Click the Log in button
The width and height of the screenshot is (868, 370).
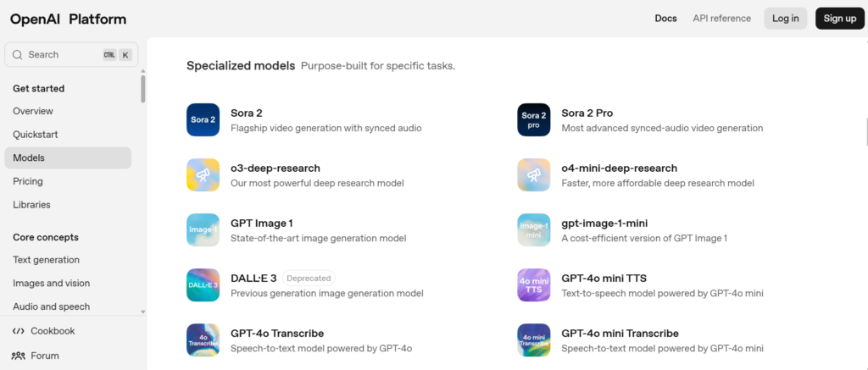(785, 19)
